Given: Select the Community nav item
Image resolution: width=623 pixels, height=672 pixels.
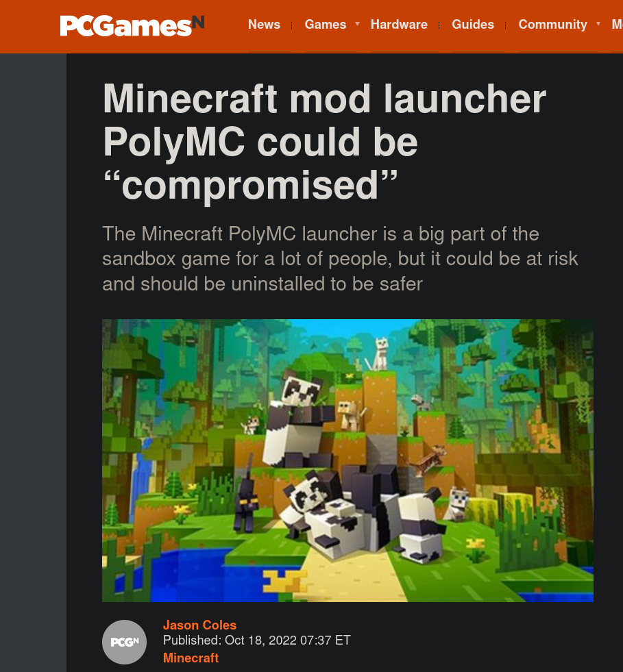Looking at the screenshot, I should [552, 25].
